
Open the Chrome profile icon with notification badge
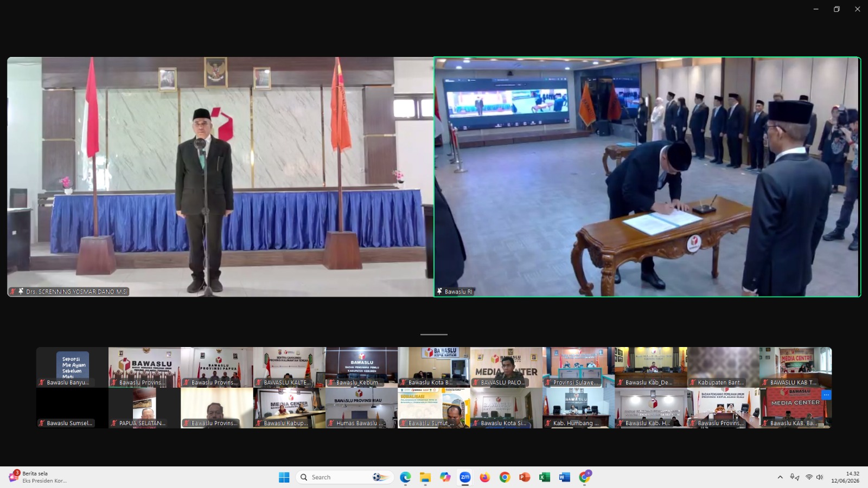tap(585, 477)
